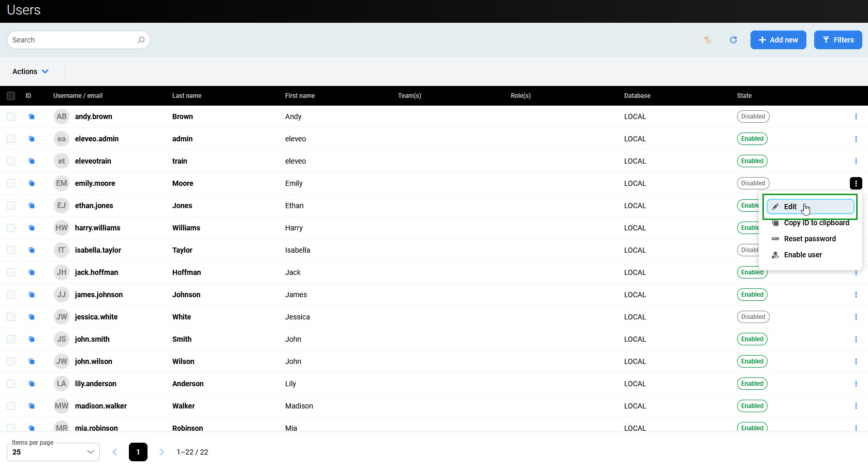The height and width of the screenshot is (467, 868).
Task: Click the AB avatar for andy.brown
Action: [62, 116]
